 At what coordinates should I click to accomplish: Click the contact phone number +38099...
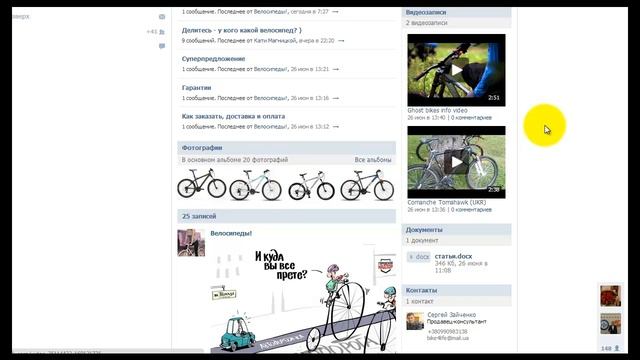447,332
